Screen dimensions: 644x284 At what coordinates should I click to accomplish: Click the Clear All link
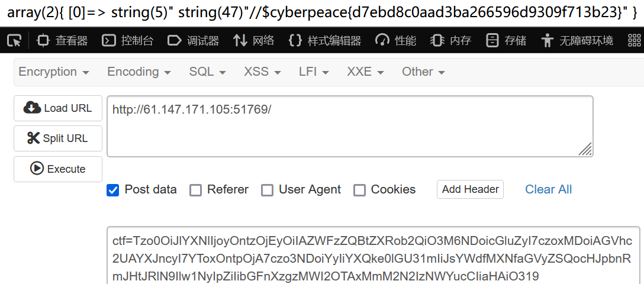(x=548, y=189)
